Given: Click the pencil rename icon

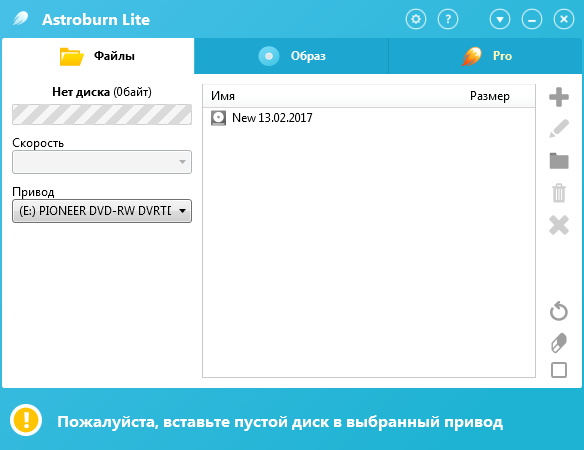Looking at the screenshot, I should [x=559, y=129].
